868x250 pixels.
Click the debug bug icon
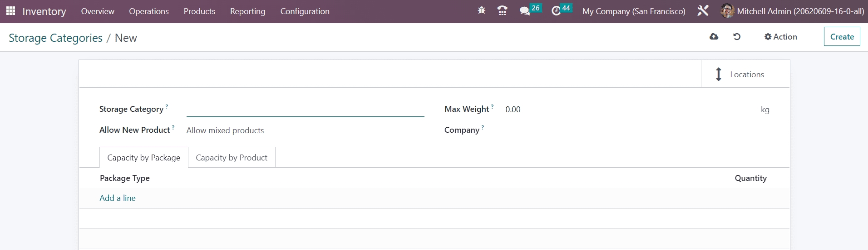[481, 11]
